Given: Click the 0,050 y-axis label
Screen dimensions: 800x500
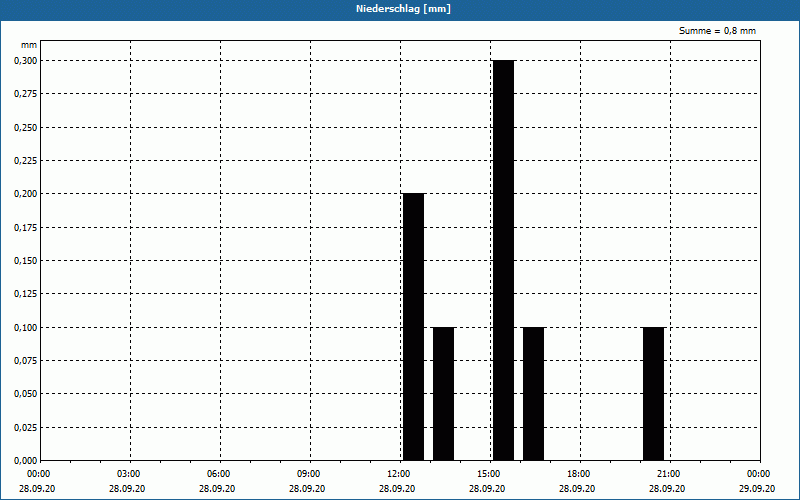Looking at the screenshot, I should 26,394.
